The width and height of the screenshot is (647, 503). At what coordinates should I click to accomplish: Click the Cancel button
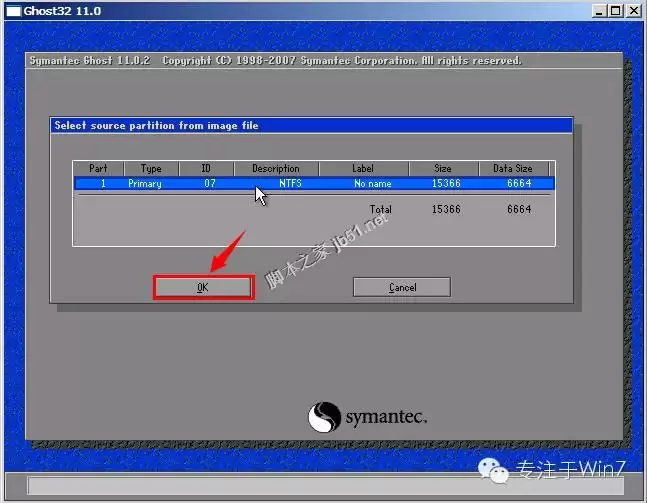point(402,287)
